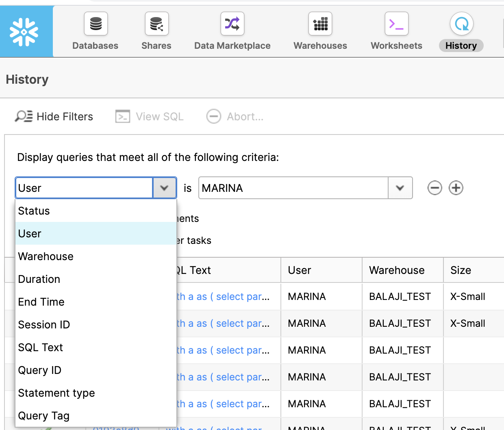This screenshot has height=430, width=504.
Task: Click the Abort option
Action: 235,116
